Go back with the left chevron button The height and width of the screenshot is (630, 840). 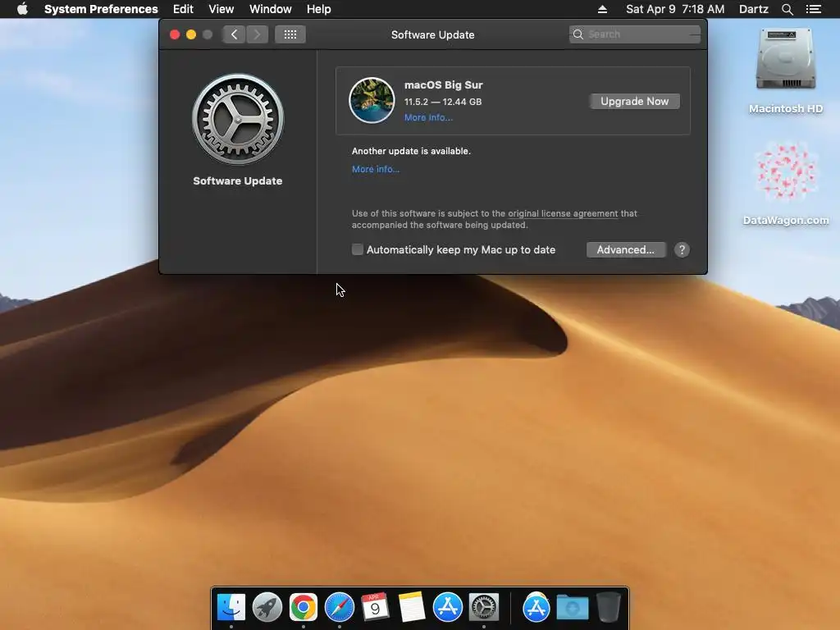pos(234,34)
